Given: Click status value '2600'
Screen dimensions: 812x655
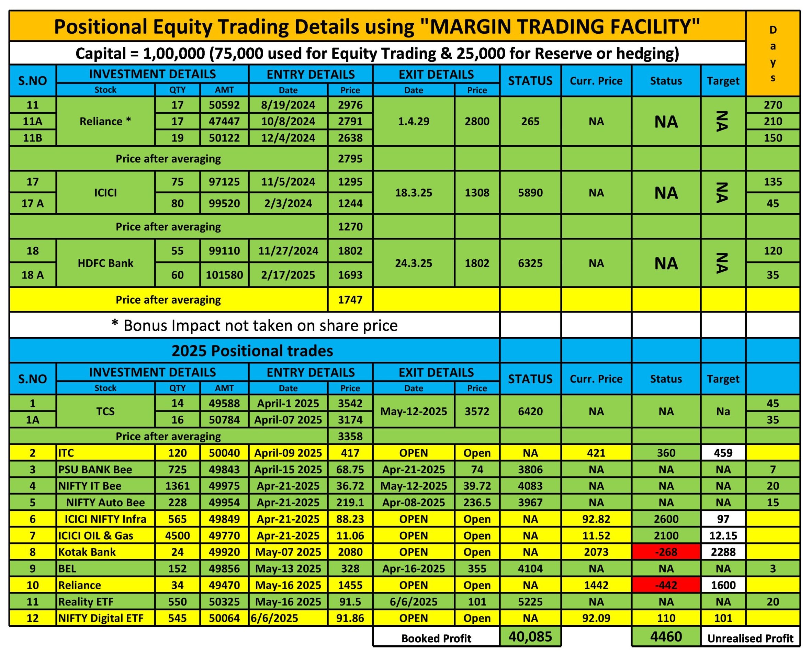Looking at the screenshot, I should (x=666, y=519).
